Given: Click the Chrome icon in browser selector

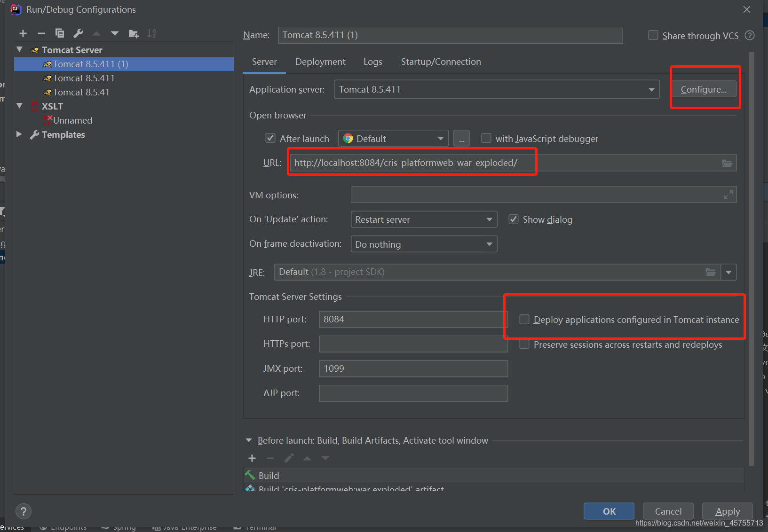Looking at the screenshot, I should coord(348,139).
